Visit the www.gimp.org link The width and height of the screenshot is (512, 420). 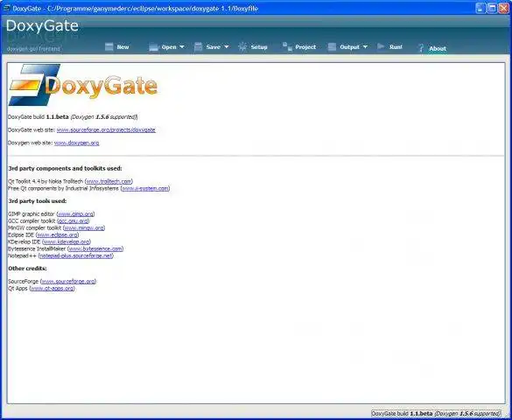pyautogui.click(x=76, y=214)
